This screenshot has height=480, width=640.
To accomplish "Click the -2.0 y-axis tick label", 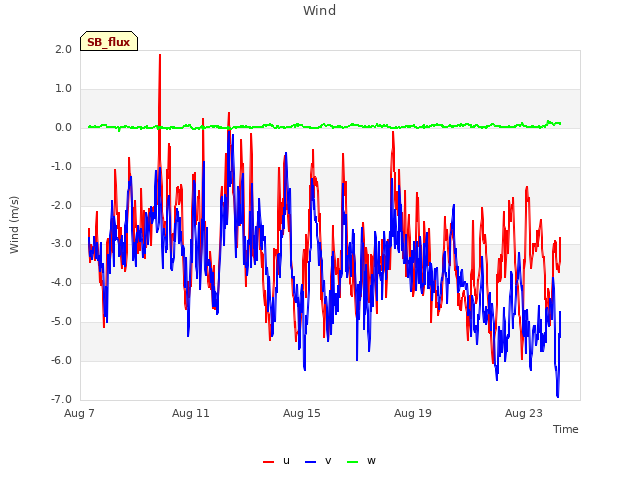I will (61, 205).
